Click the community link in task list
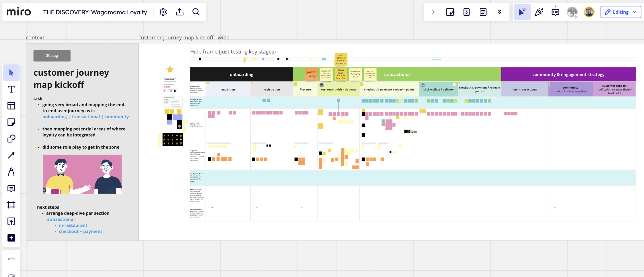 pyautogui.click(x=116, y=117)
